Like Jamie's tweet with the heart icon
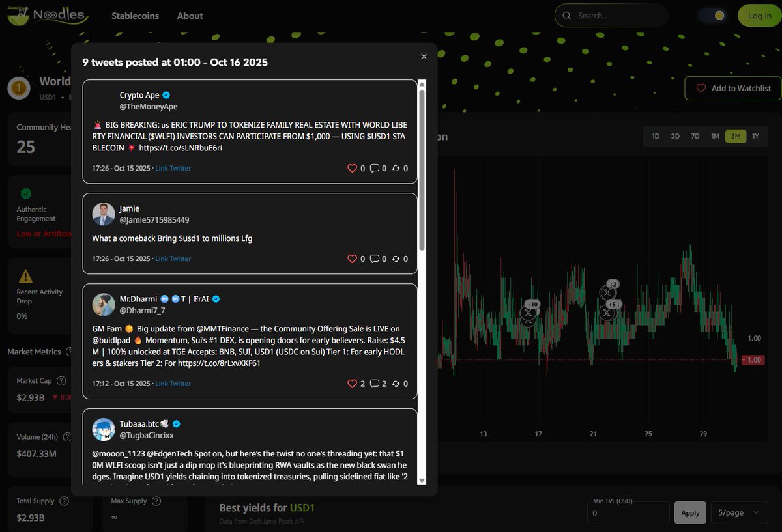Screen dimensions: 782x532 (353, 259)
